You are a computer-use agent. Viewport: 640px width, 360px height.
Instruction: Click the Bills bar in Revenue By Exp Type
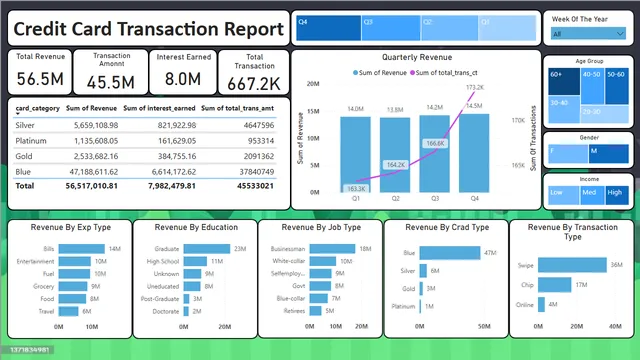(82, 249)
